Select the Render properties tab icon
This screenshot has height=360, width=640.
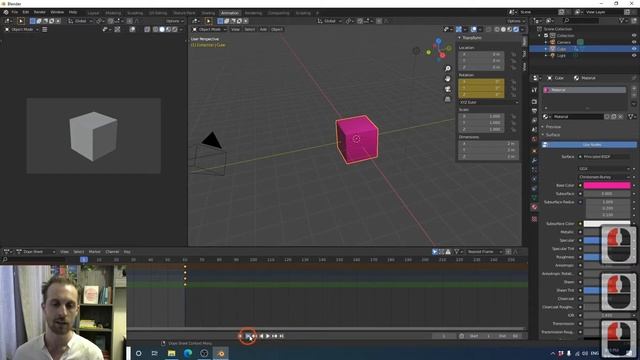coord(534,102)
